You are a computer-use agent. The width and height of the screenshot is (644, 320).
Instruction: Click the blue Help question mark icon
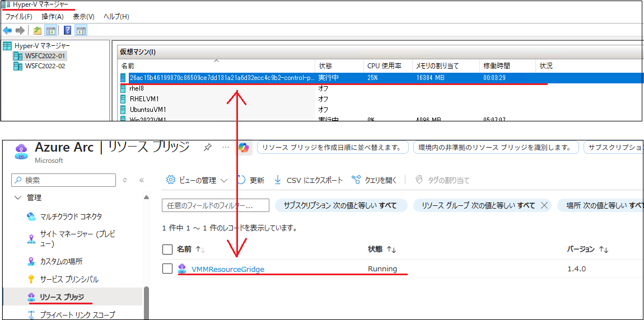[67, 30]
